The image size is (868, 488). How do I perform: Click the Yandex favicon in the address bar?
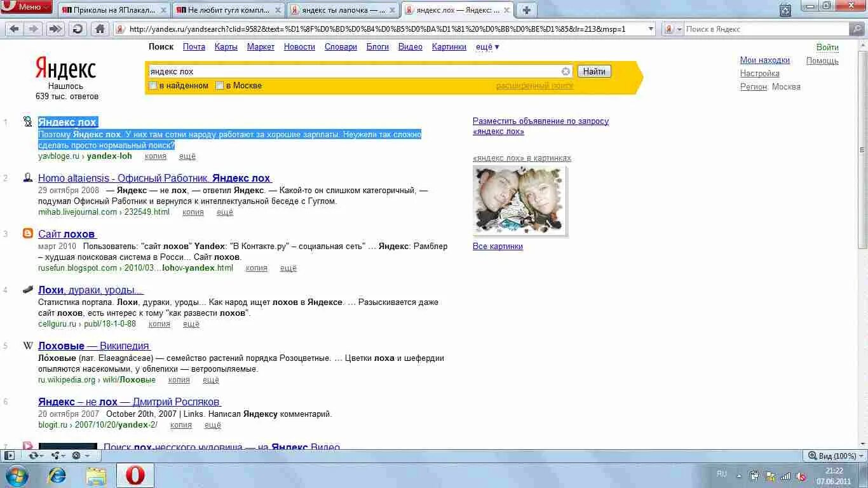coord(120,29)
